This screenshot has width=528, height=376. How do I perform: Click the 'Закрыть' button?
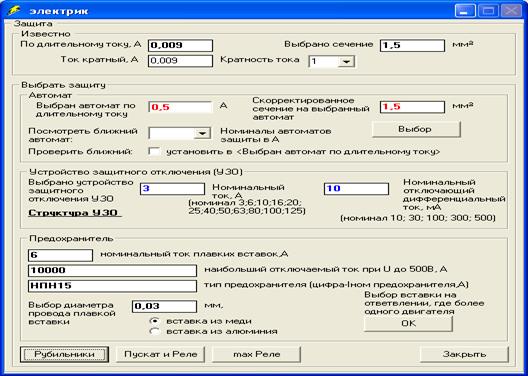(x=464, y=354)
